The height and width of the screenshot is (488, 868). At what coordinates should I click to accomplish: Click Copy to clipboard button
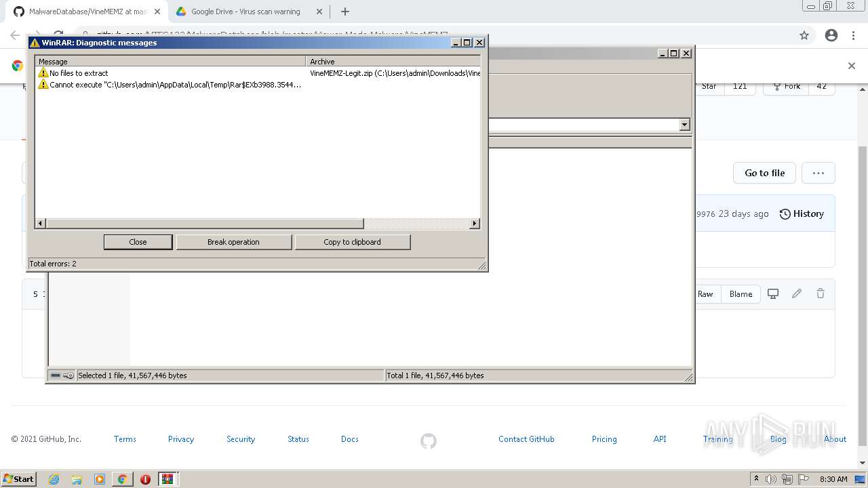(352, 242)
